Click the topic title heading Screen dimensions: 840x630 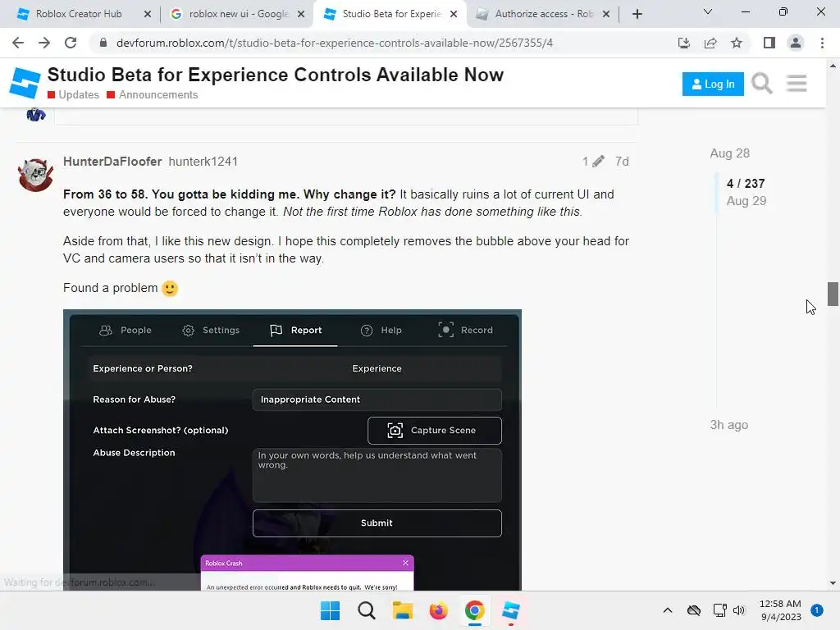point(276,75)
